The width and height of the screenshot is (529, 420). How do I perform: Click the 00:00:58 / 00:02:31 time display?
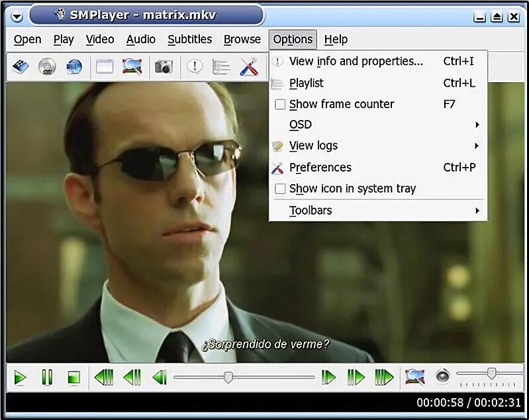coord(468,402)
